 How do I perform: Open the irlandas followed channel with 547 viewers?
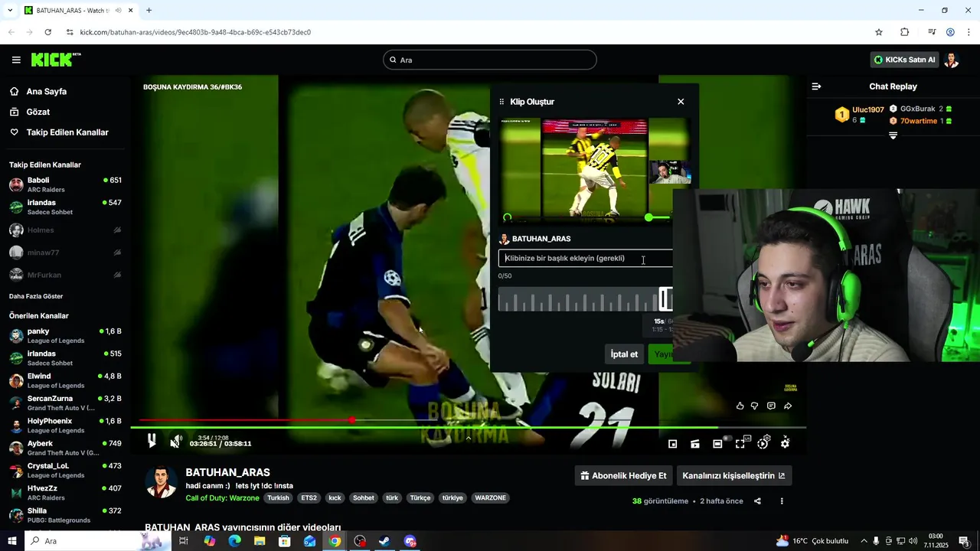coord(65,207)
